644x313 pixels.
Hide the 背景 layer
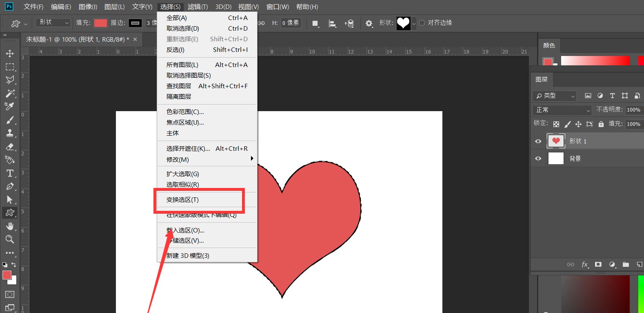(x=538, y=159)
